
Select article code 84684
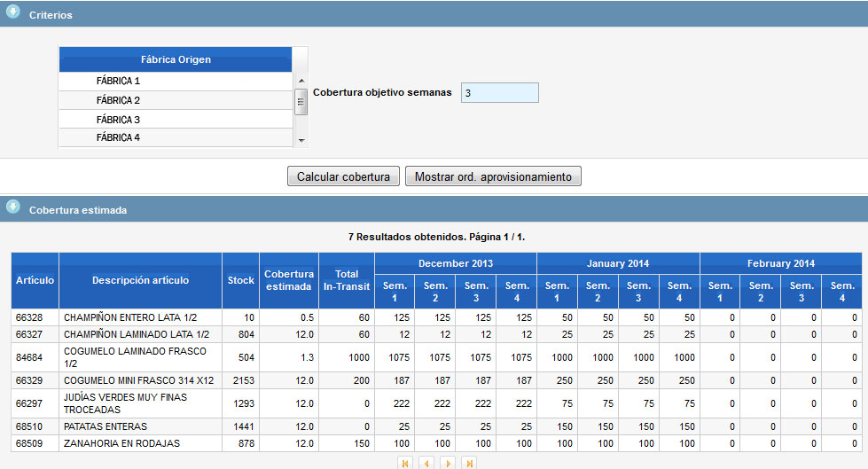click(29, 357)
